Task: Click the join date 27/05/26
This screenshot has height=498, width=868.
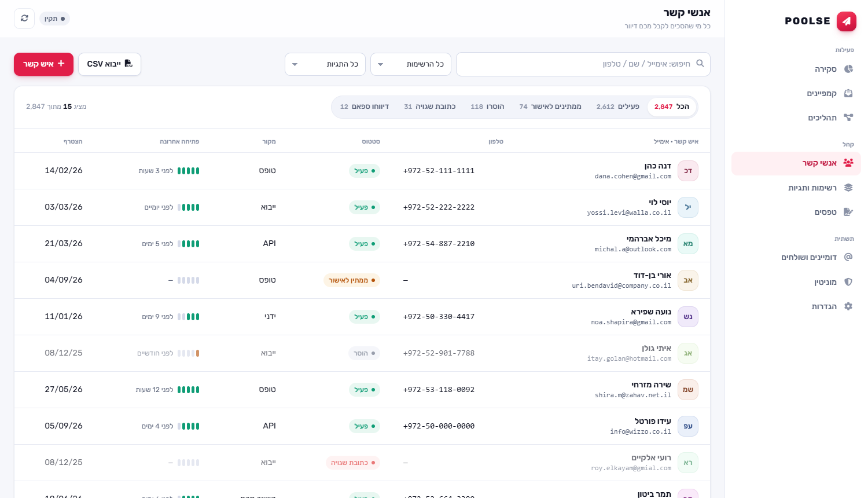Action: [x=64, y=390]
